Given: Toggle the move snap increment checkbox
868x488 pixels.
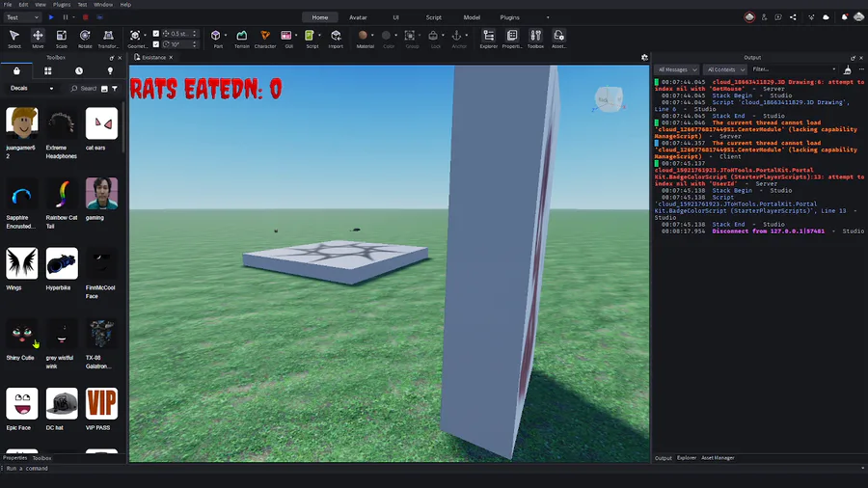Looking at the screenshot, I should [x=156, y=34].
